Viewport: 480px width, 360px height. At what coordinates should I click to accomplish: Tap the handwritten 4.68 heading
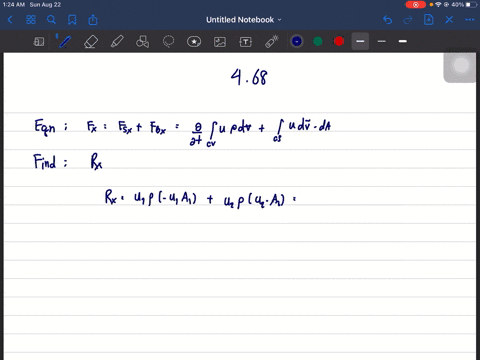249,77
